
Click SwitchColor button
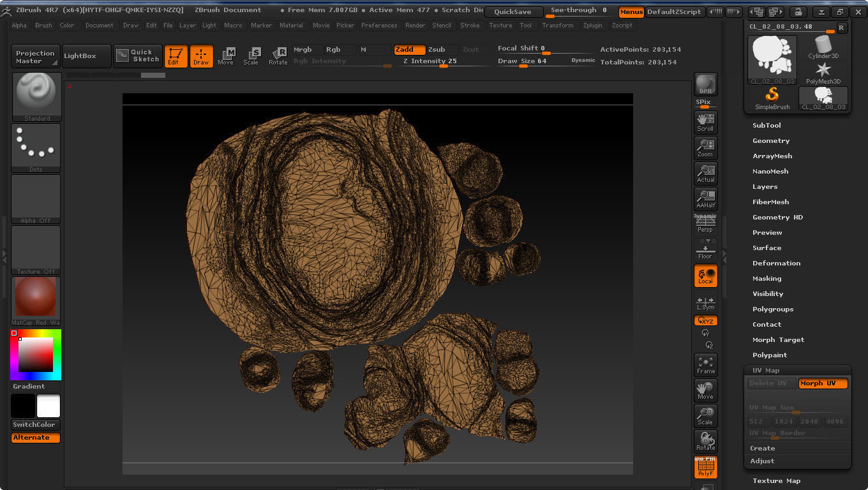36,425
